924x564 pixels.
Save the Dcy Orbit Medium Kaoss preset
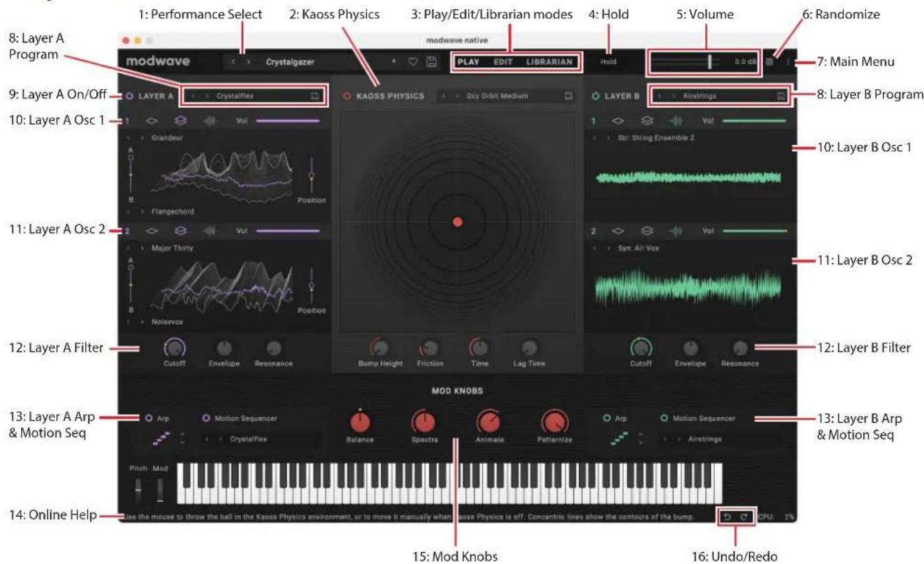(568, 95)
